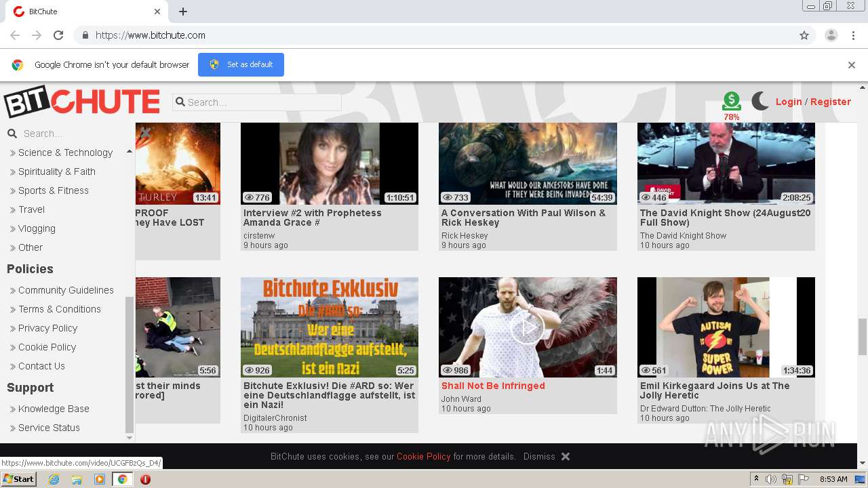View site security lock info

point(85,35)
